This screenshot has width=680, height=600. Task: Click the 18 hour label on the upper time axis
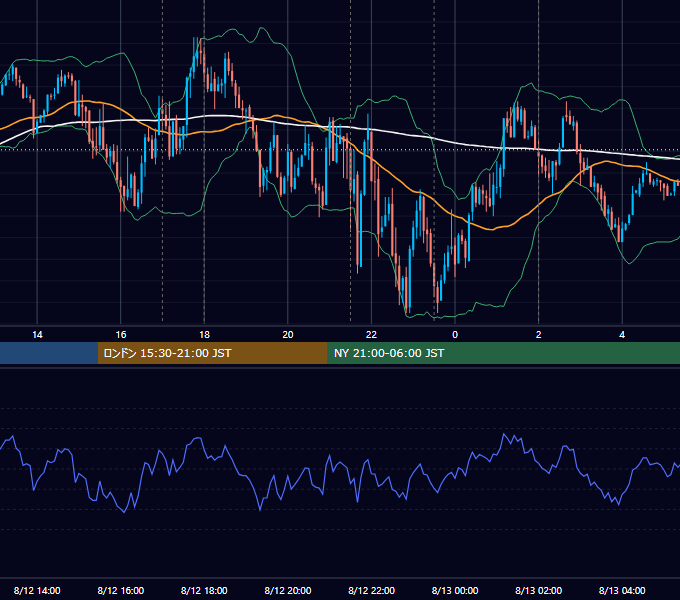(x=204, y=335)
